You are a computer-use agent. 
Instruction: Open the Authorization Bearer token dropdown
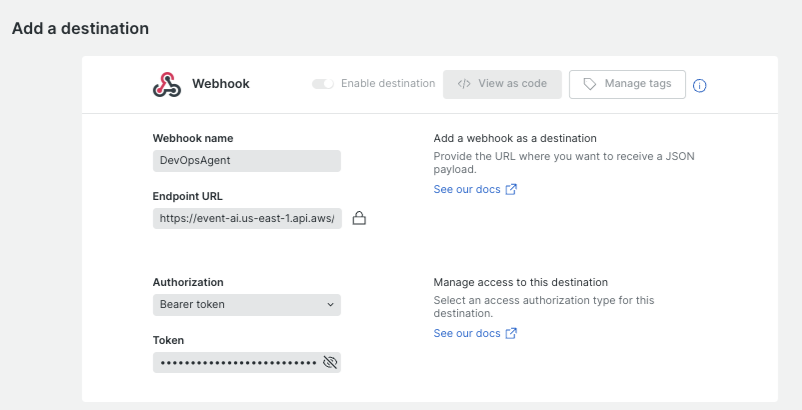(246, 304)
